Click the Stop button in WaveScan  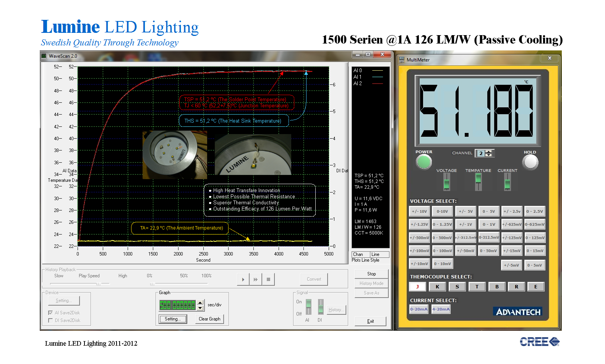(x=371, y=274)
